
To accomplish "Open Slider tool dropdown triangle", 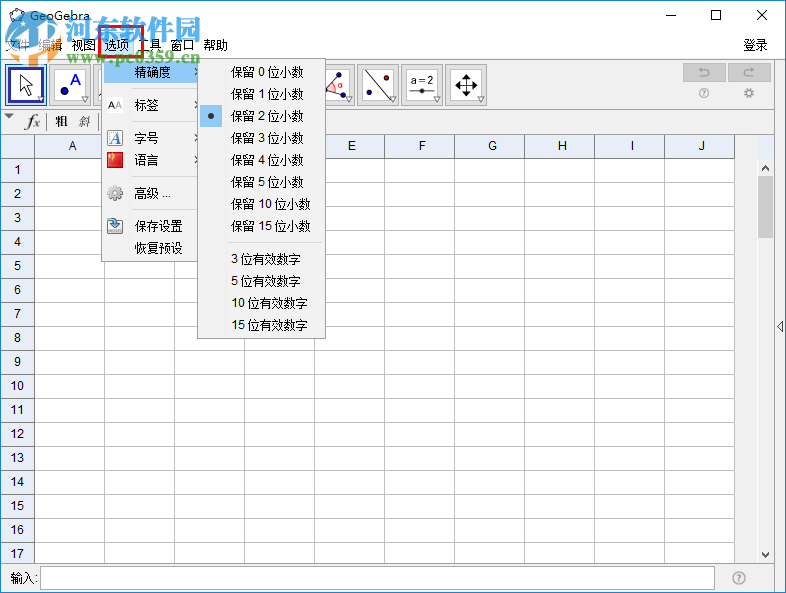I will point(437,99).
